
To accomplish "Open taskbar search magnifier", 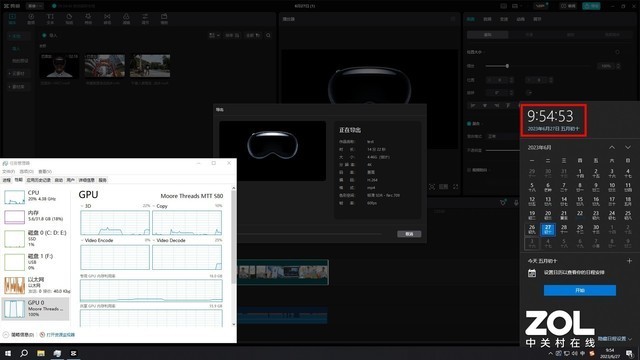I will click(24, 353).
